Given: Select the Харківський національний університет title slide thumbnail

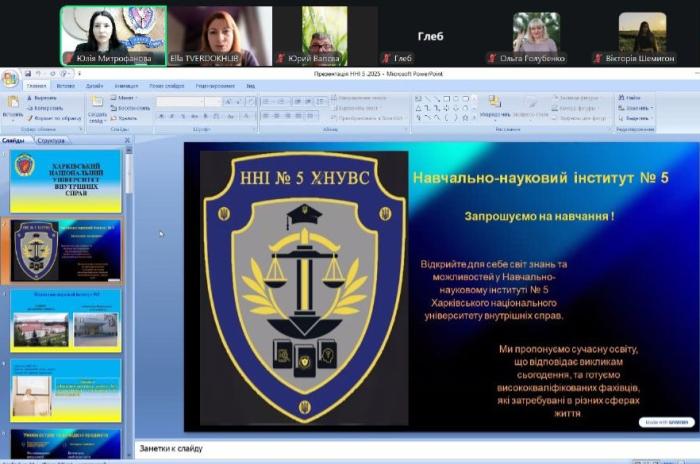Looking at the screenshot, I should coord(66,181).
